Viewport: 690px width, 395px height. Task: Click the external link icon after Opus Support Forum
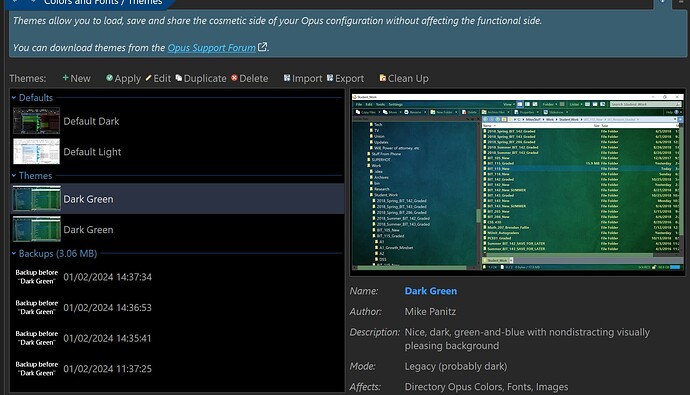click(262, 47)
